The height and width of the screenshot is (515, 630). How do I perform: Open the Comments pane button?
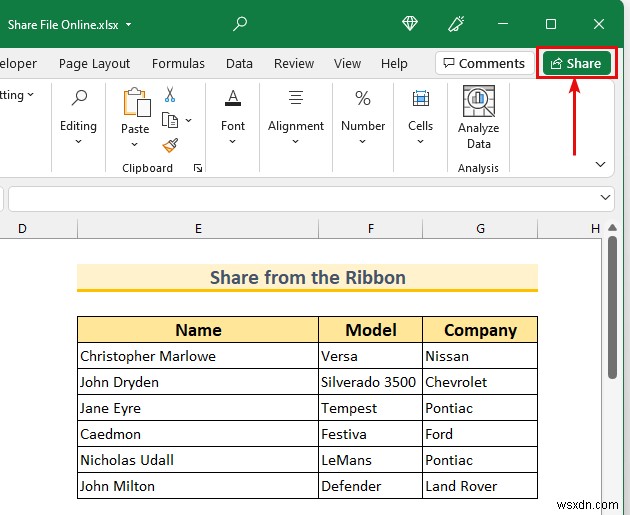(484, 63)
